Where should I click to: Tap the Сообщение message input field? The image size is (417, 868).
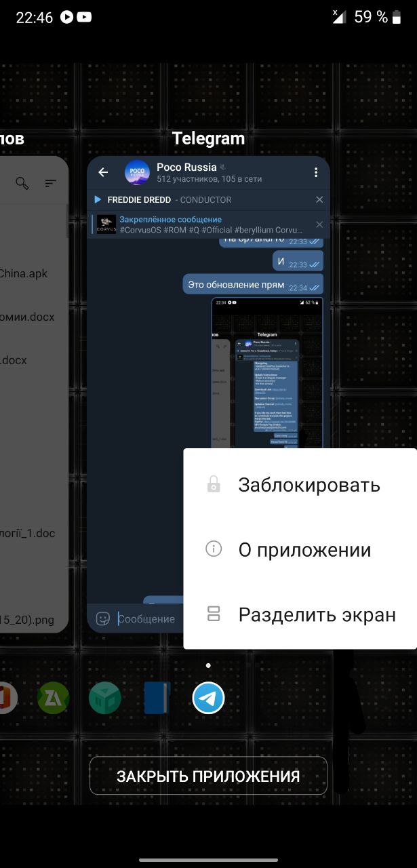coord(147,618)
